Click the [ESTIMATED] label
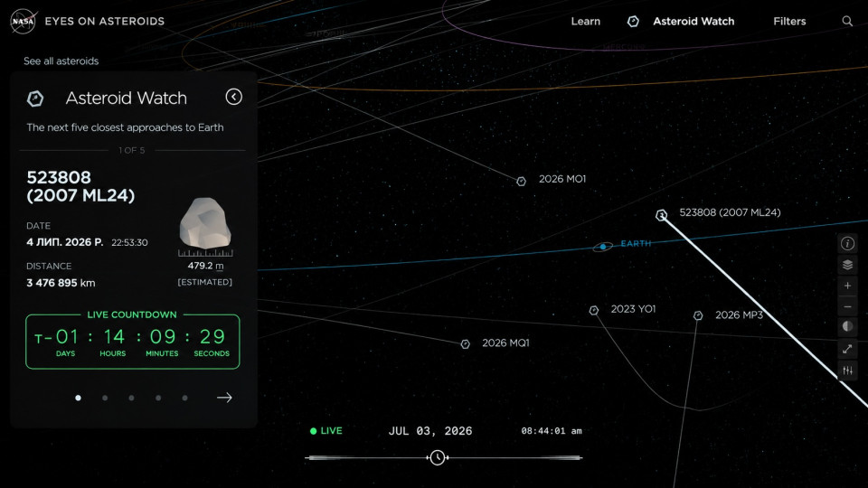 point(205,282)
